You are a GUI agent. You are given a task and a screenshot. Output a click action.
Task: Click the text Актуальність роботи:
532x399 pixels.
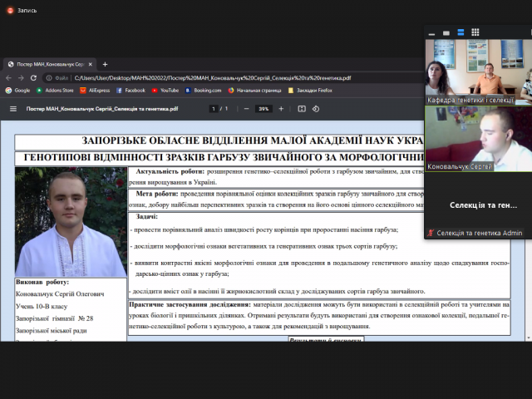pyautogui.click(x=170, y=172)
